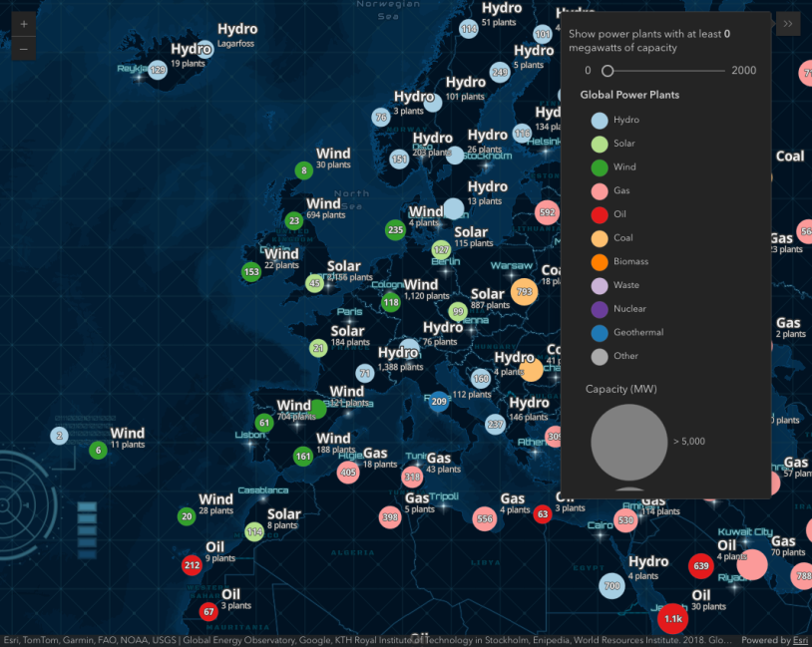Click the Wind 694 plants cluster marker
This screenshot has height=647, width=812.
coord(294,220)
